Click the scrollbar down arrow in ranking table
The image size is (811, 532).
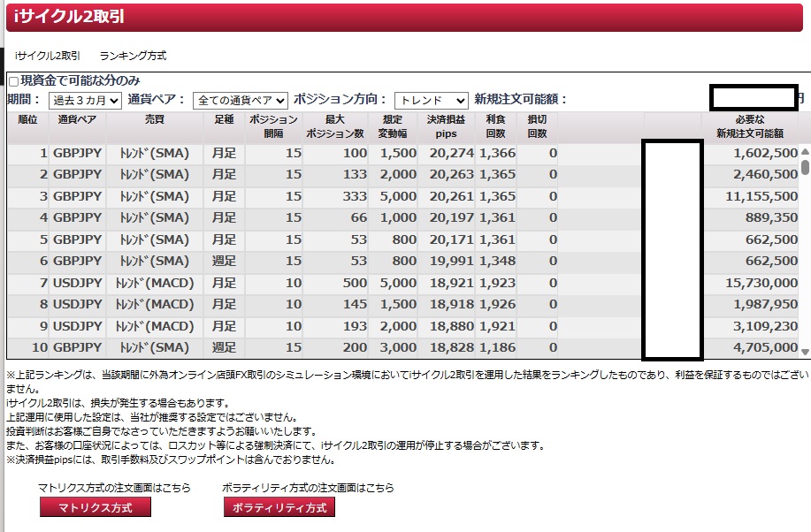point(804,352)
